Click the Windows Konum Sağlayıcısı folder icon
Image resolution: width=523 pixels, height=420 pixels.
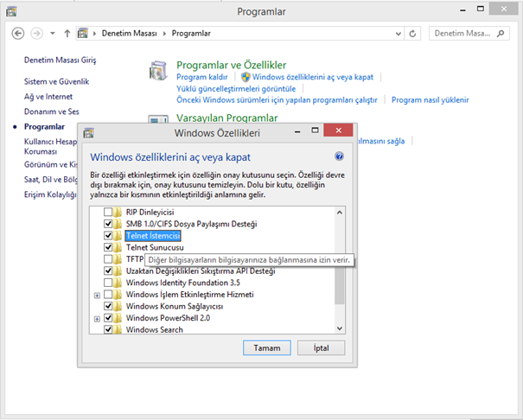(x=117, y=306)
